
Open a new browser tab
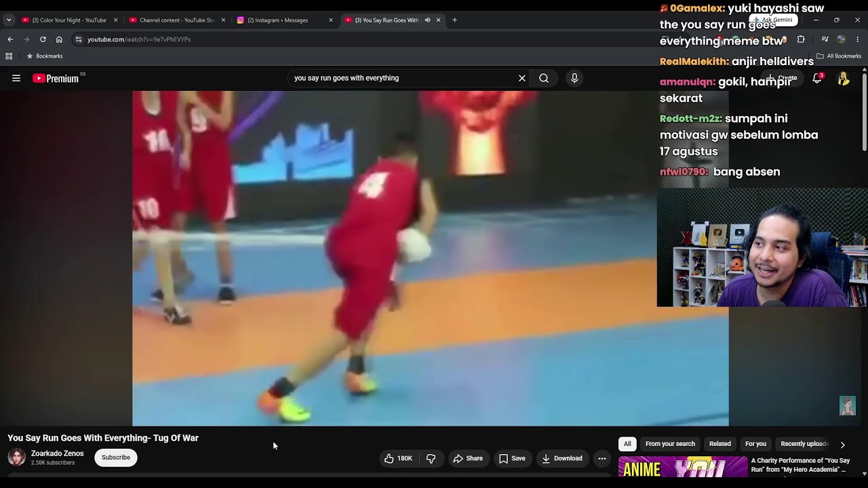tap(454, 20)
